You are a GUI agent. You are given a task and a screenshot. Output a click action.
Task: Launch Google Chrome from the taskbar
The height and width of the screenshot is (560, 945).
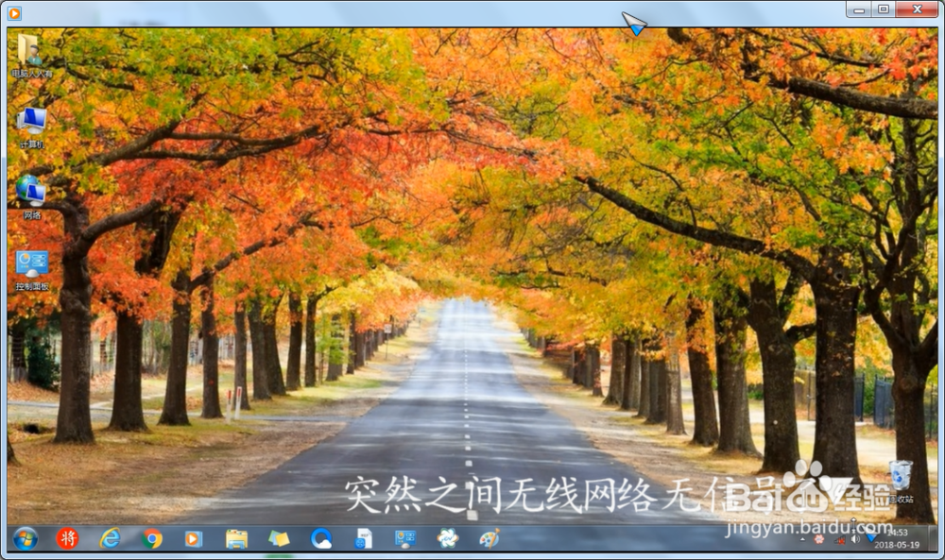click(152, 538)
